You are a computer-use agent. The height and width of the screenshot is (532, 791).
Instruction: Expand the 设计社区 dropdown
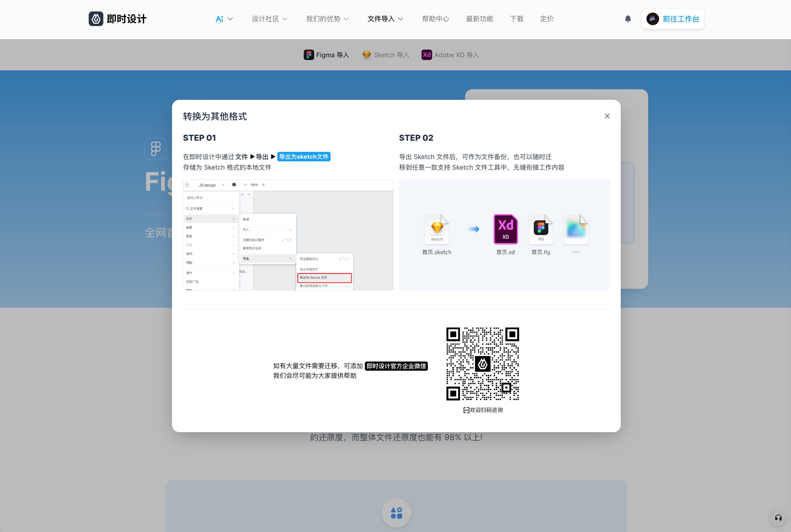pyautogui.click(x=269, y=19)
